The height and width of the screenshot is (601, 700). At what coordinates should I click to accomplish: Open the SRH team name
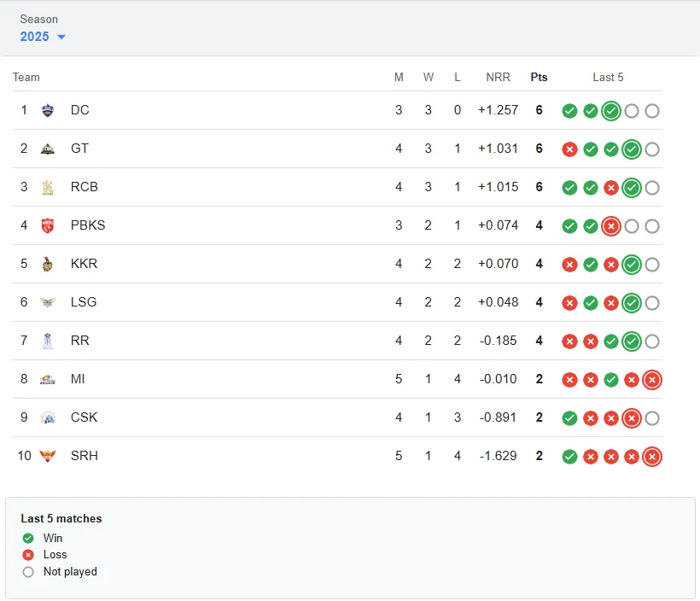(x=85, y=455)
